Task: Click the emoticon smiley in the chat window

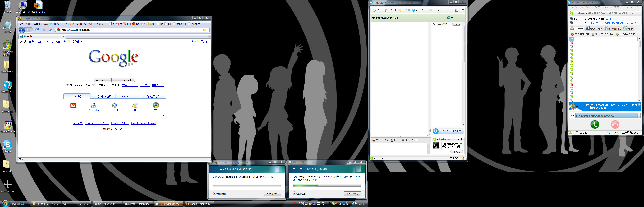Action: point(374,140)
